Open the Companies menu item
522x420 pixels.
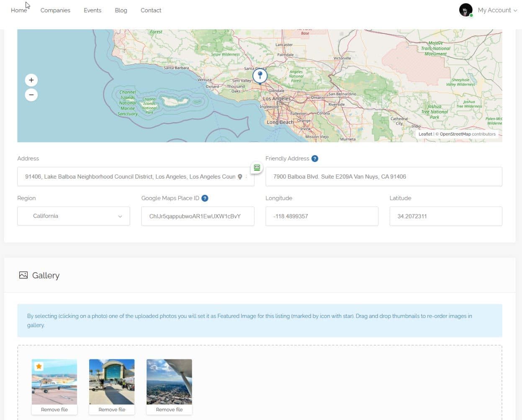[x=55, y=10]
